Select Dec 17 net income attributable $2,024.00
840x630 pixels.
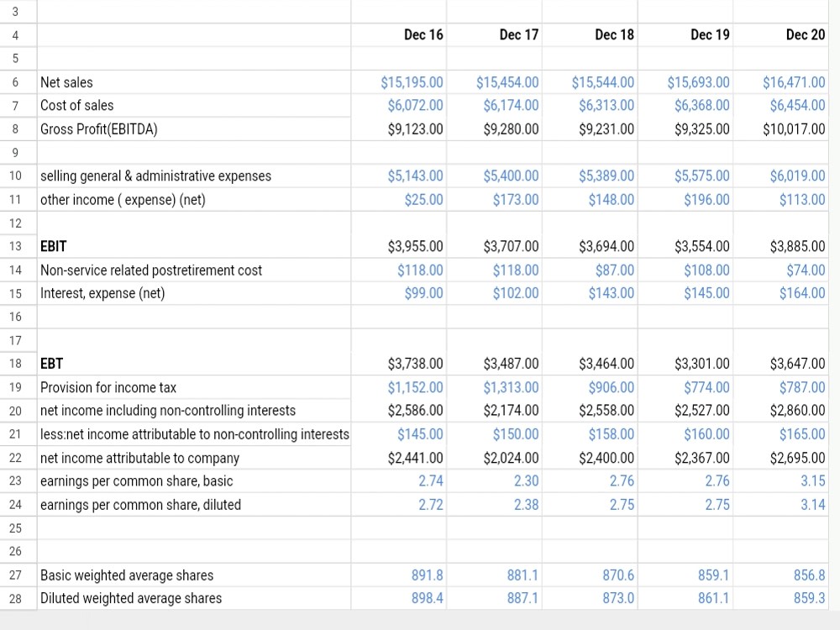(494, 458)
